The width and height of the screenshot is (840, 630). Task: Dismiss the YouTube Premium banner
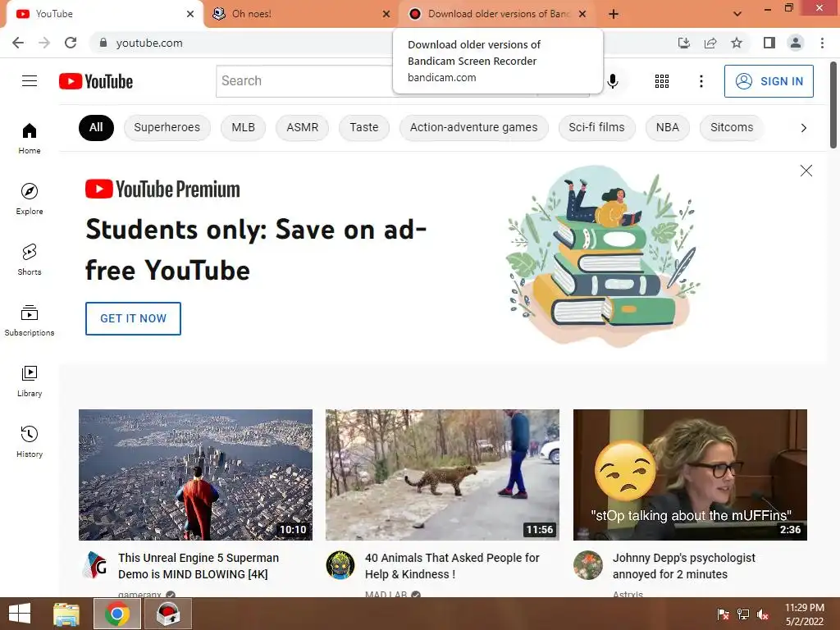[x=806, y=171]
